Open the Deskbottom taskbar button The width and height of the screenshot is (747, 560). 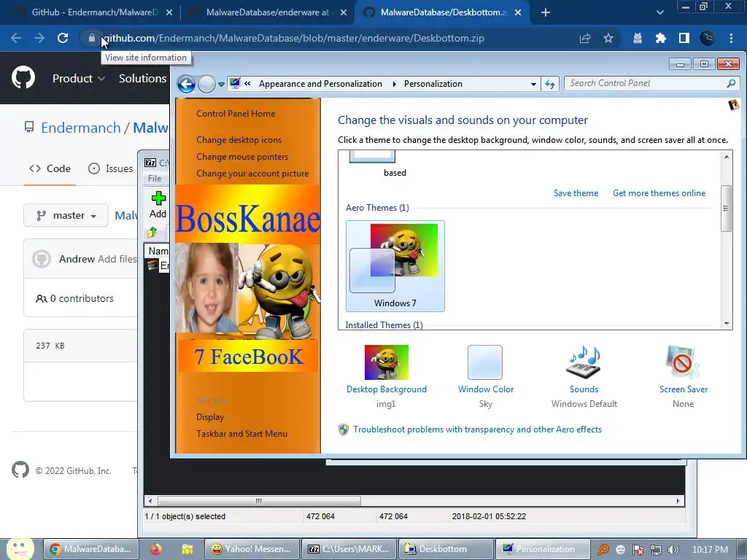tap(446, 549)
